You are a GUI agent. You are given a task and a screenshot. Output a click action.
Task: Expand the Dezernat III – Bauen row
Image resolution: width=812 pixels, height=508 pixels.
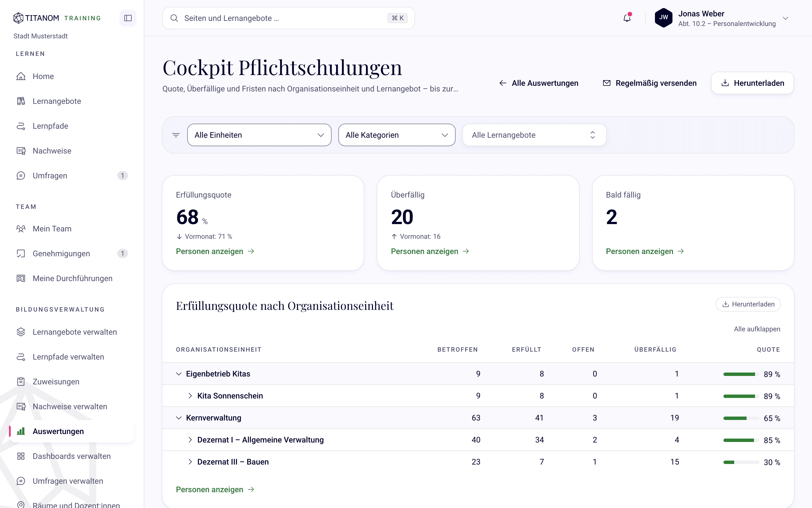190,462
